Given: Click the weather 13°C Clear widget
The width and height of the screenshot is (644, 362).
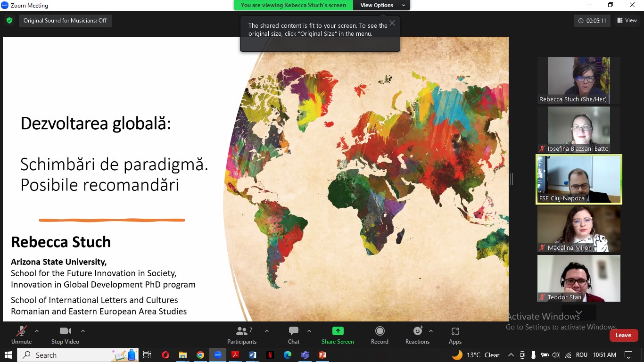Looking at the screenshot, I should tap(476, 355).
